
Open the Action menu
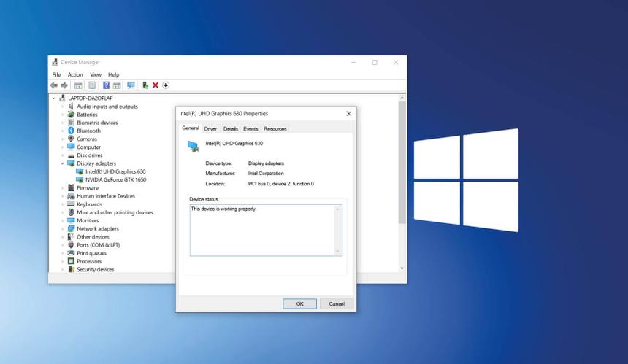pos(75,74)
